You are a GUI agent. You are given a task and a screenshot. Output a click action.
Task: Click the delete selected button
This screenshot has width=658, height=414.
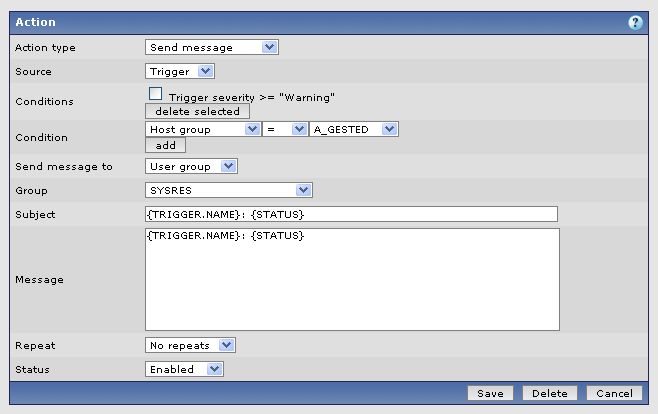click(x=197, y=111)
